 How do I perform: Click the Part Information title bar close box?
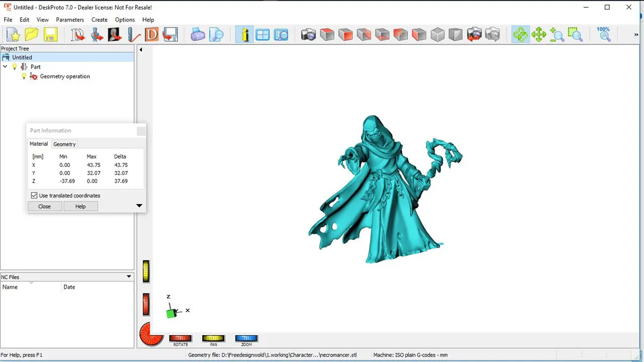[141, 131]
